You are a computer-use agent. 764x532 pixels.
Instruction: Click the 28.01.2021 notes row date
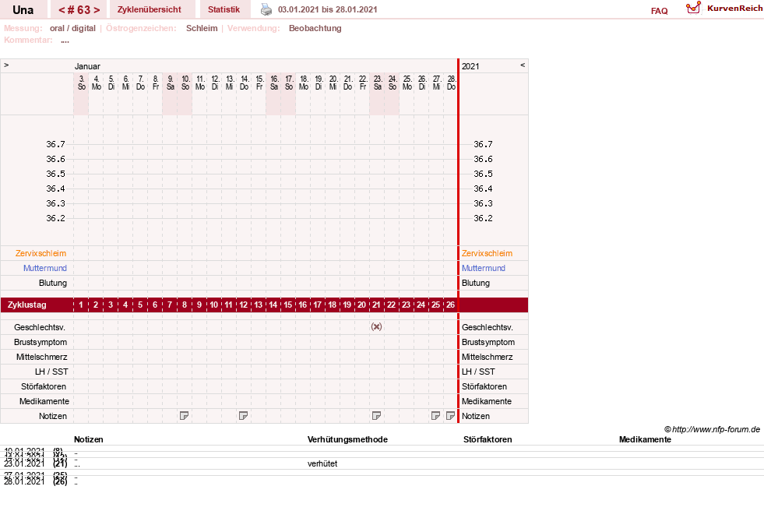point(24,481)
